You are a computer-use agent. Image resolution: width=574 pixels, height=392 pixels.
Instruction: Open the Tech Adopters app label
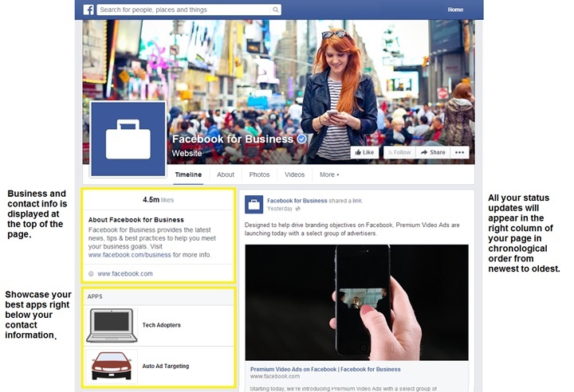(x=161, y=325)
